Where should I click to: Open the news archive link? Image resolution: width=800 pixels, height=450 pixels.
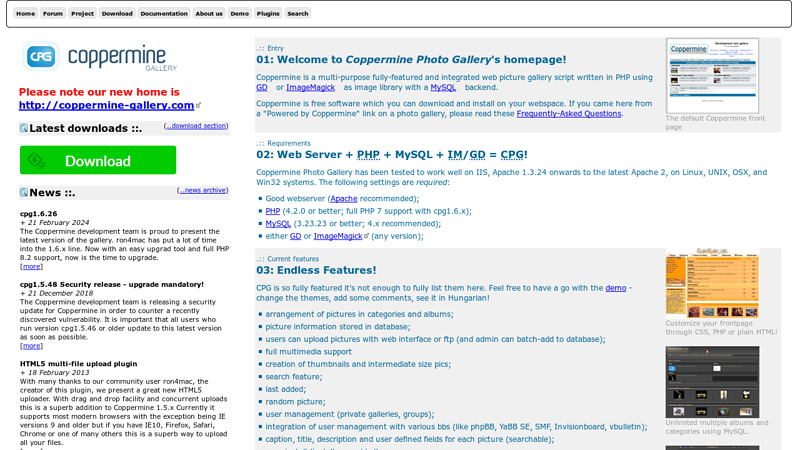(x=203, y=190)
